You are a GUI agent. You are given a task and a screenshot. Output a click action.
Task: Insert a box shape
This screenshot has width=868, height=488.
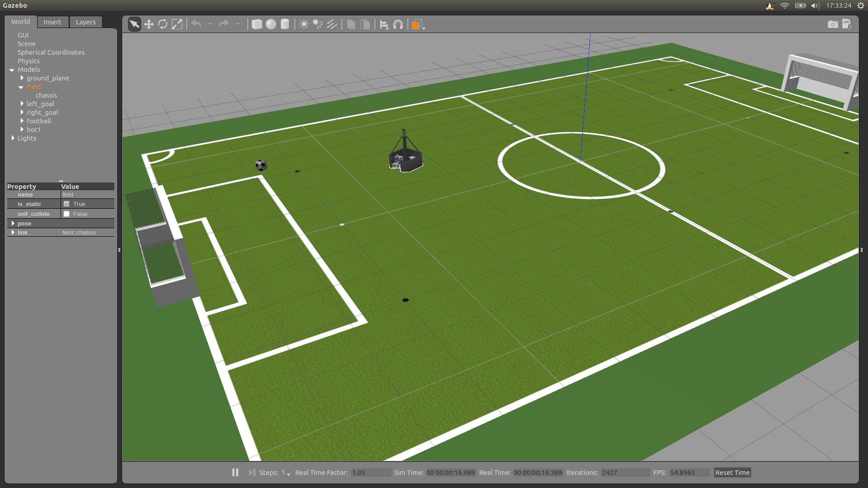257,24
